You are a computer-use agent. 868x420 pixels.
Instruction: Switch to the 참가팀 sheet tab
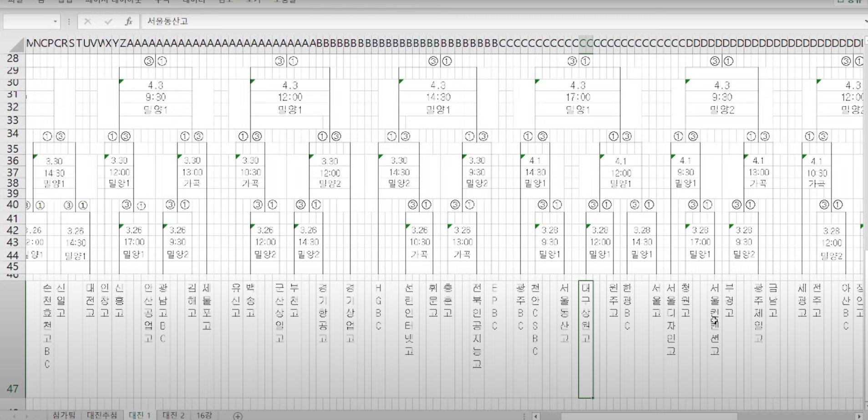pyautogui.click(x=64, y=415)
